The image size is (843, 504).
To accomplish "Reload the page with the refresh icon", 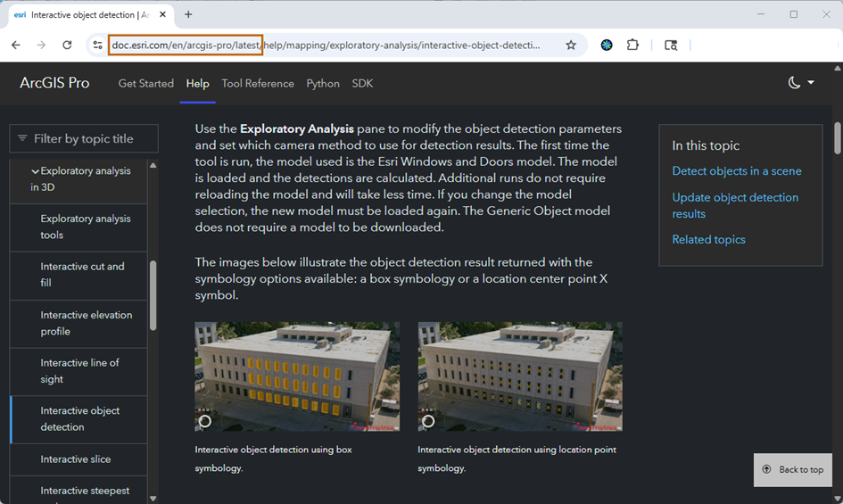I will (67, 45).
